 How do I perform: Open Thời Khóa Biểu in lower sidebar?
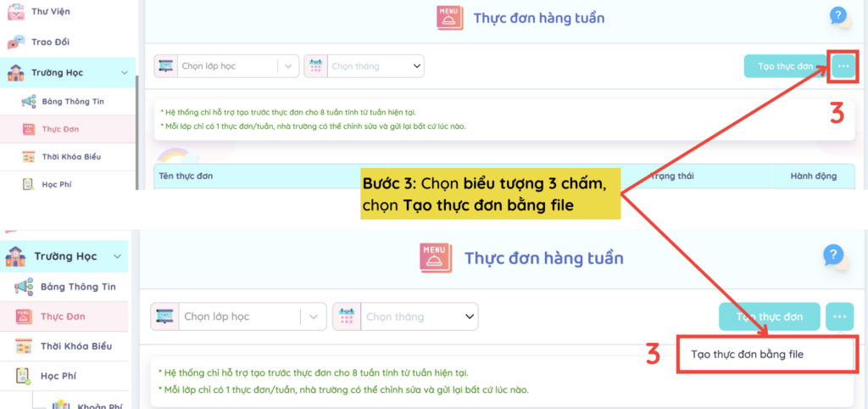(64, 346)
